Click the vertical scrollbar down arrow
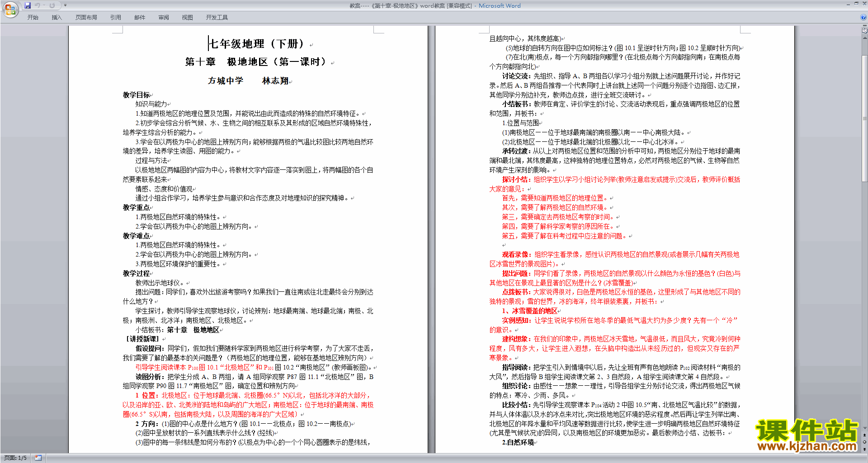 click(865, 428)
